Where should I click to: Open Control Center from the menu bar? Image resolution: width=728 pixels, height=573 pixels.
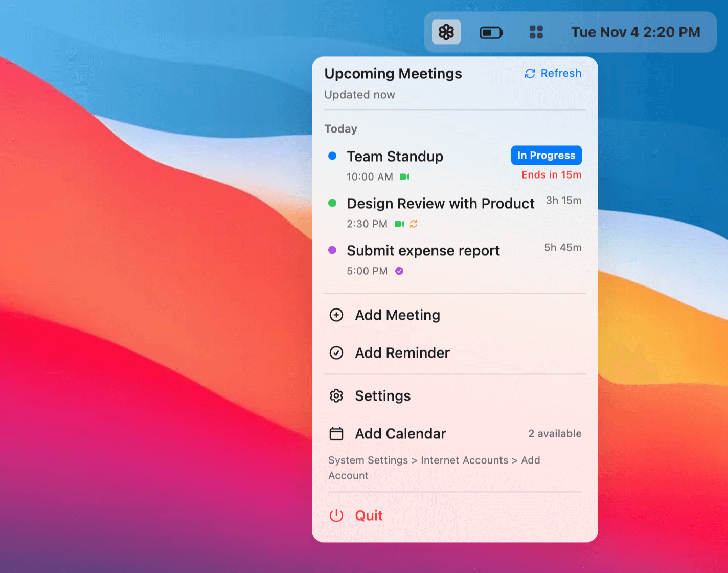point(536,32)
